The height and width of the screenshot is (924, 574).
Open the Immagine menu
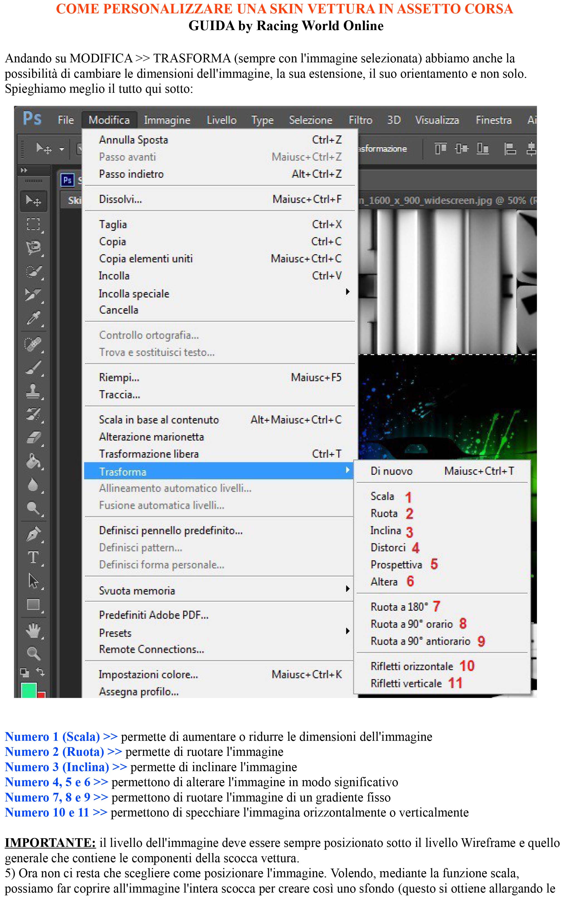tap(167, 120)
